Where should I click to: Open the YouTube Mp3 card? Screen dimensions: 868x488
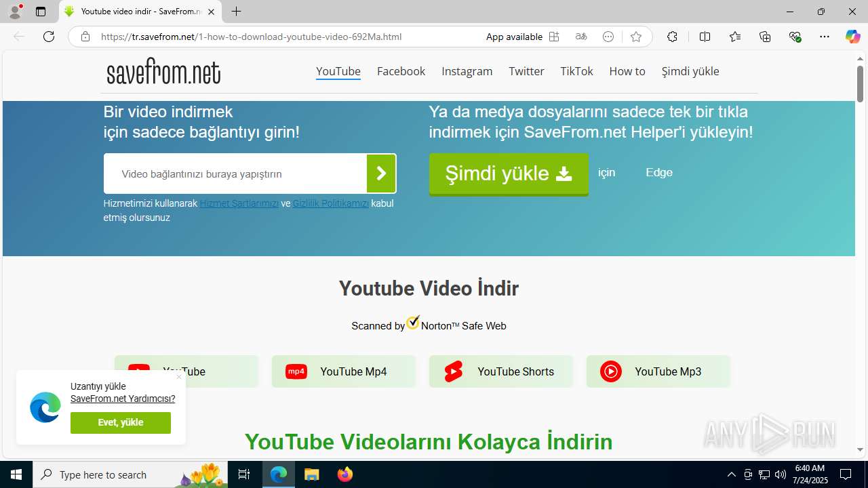(658, 371)
